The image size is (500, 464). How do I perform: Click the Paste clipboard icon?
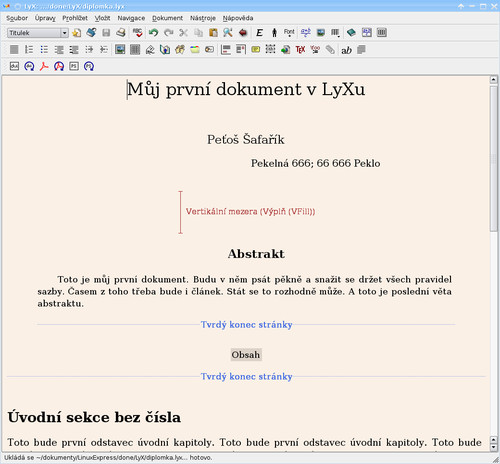(213, 33)
